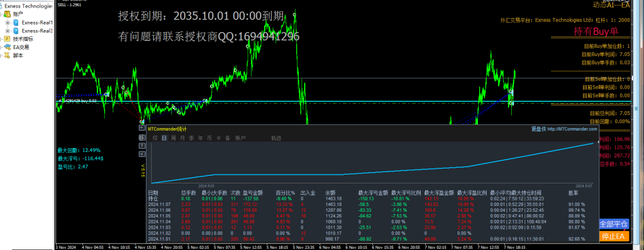Select Exness-Real3 in the navigator tree
Viewport: 644px width, 250px height.
(x=37, y=30)
